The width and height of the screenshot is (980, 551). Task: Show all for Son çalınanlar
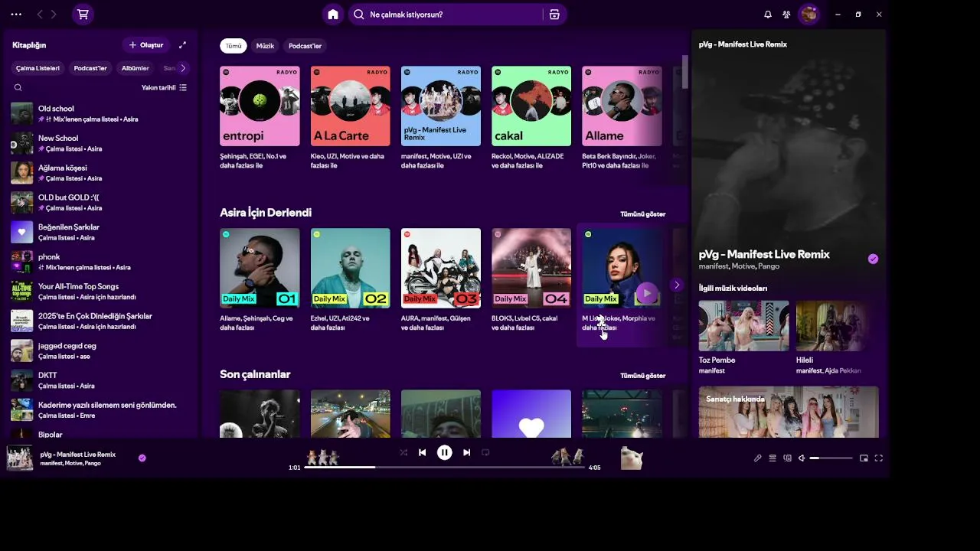click(x=642, y=376)
